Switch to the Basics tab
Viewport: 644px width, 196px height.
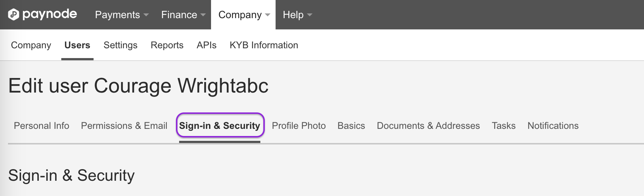351,126
